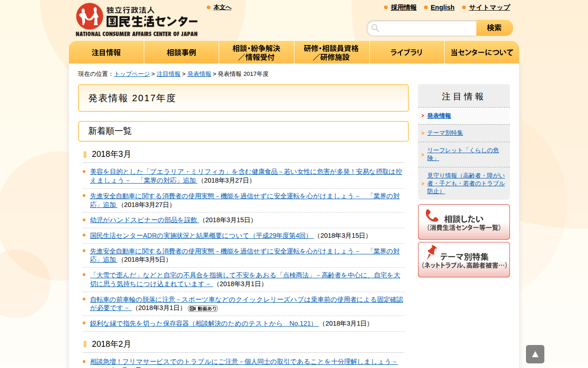Select the ライブラリ navigation tab
The image size is (588, 368).
(407, 52)
